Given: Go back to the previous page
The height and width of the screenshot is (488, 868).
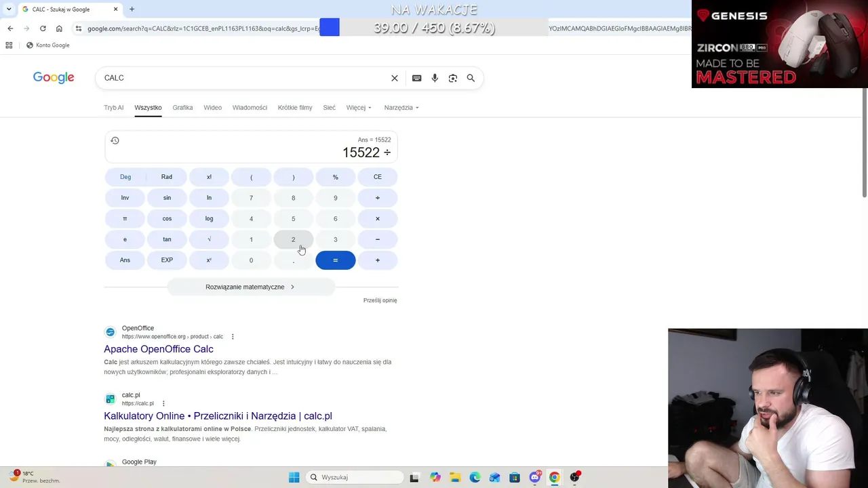Looking at the screenshot, I should click(10, 28).
